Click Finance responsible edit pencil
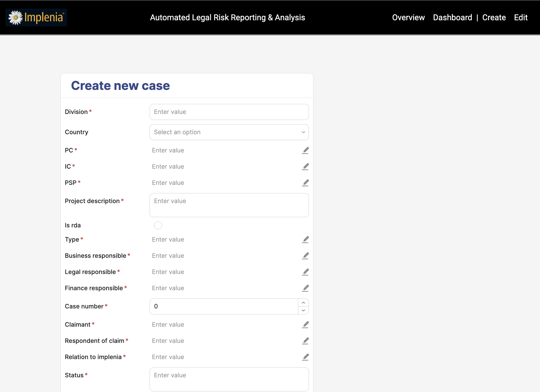This screenshot has height=392, width=540. (x=305, y=288)
